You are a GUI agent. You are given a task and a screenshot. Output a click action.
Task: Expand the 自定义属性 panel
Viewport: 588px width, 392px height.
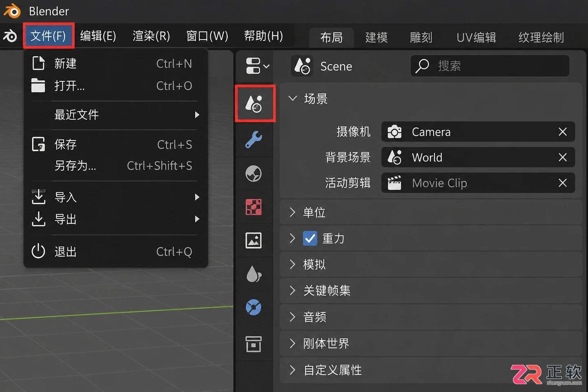(x=292, y=370)
